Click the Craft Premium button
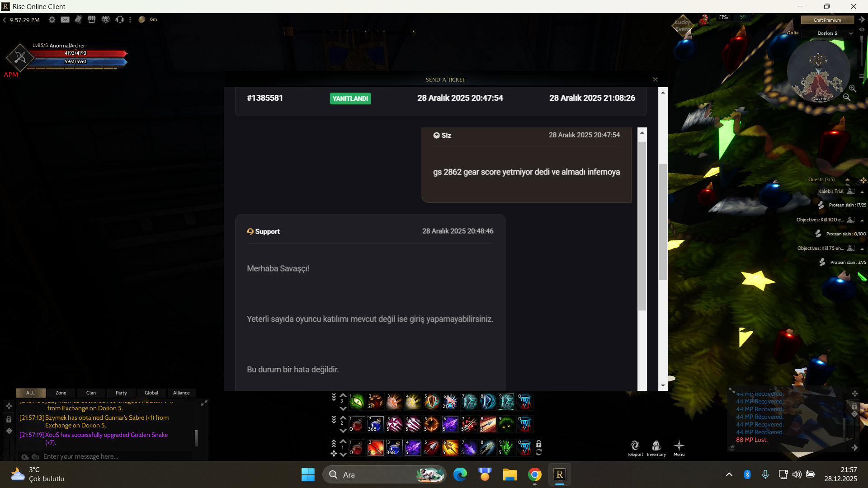This screenshot has width=868, height=488. point(827,20)
